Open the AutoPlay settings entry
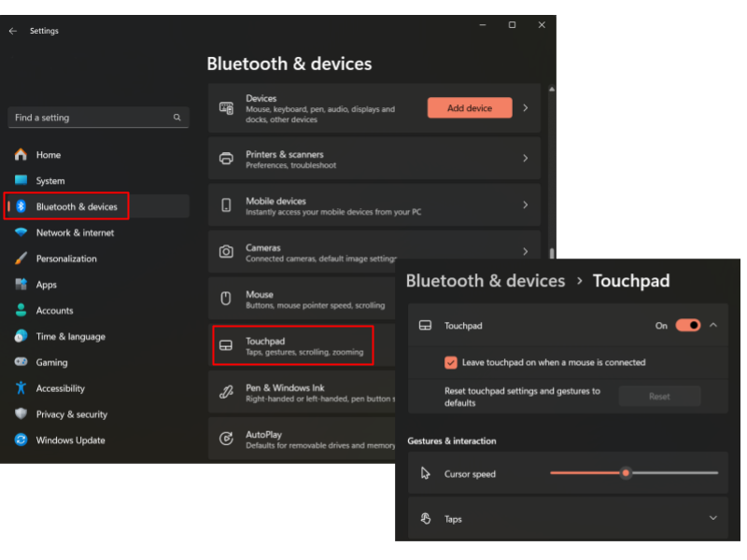Image resolution: width=747 pixels, height=560 pixels. pos(302,439)
